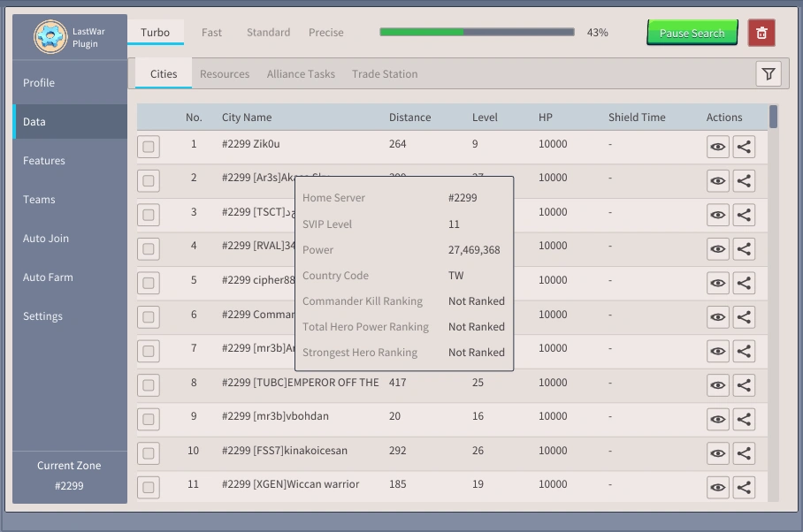
Task: Open Auto Join in the sidebar
Action: (70, 239)
